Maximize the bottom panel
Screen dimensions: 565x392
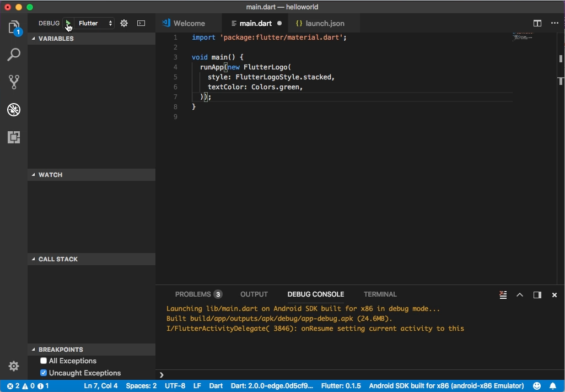coord(520,295)
